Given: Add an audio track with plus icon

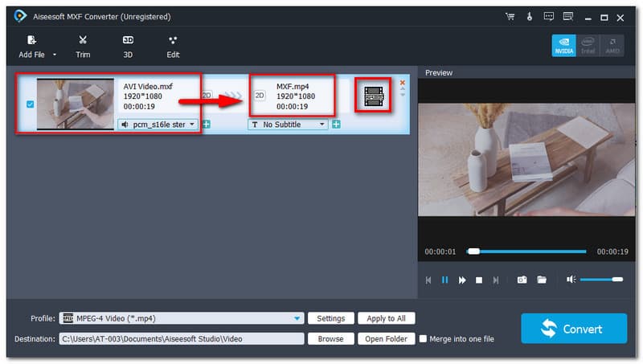Looking at the screenshot, I should (207, 125).
